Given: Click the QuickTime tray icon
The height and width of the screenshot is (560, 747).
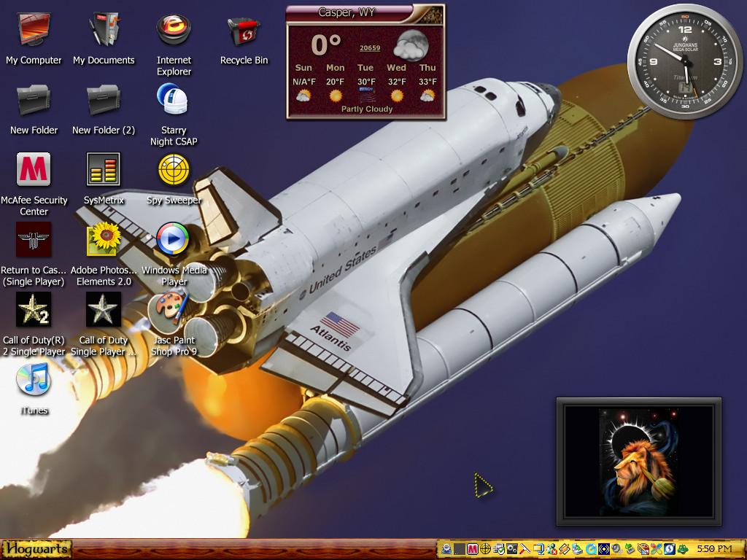Looking at the screenshot, I should [591, 549].
